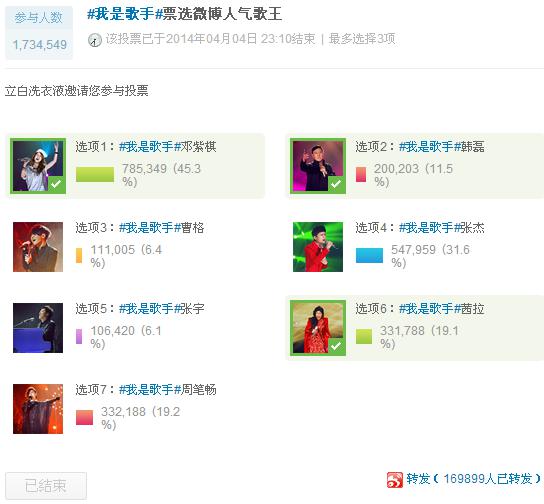544x504 pixels.
Task: Click the 参与人数 participant count box
Action: tap(39, 32)
